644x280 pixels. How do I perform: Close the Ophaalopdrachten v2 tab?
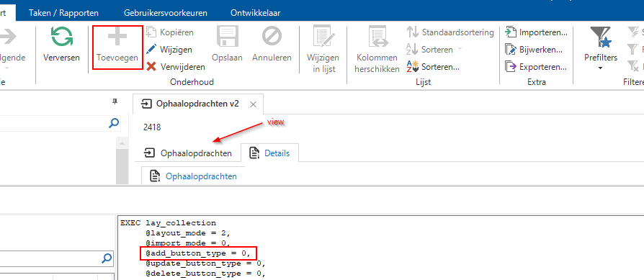(254, 104)
